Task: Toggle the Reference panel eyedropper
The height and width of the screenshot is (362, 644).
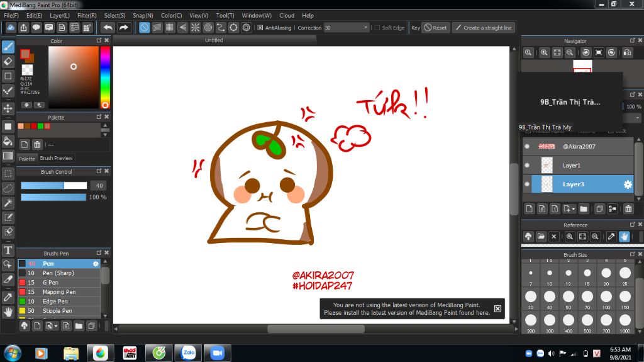Action: [x=611, y=237]
